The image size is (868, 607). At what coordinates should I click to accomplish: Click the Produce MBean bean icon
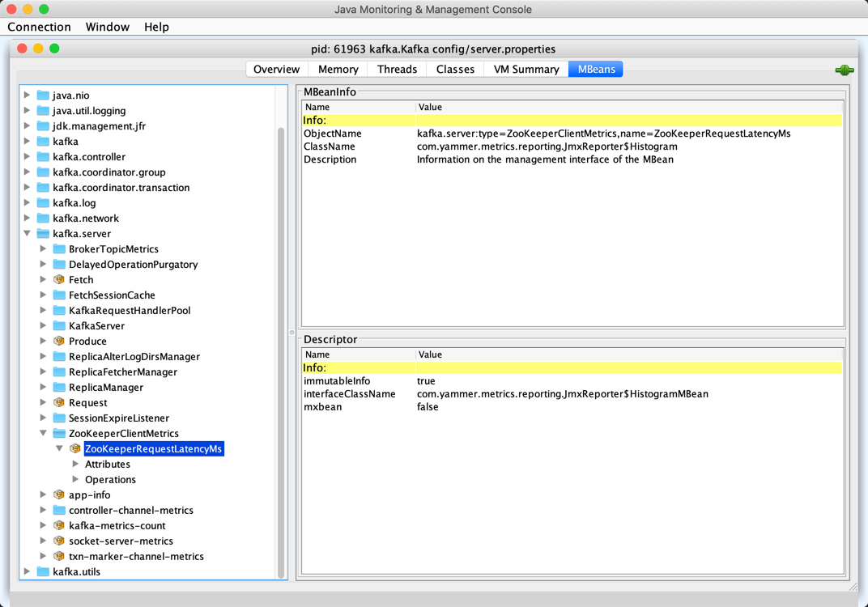59,342
